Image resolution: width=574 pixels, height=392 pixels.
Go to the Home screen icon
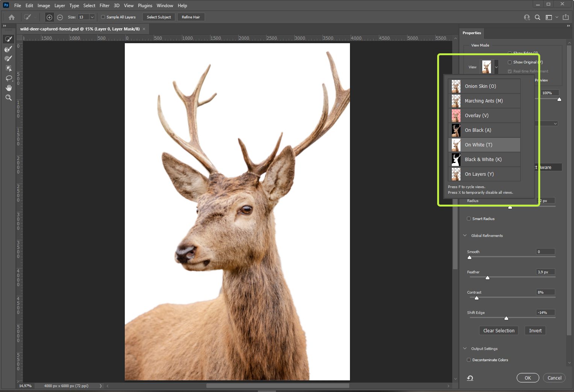click(12, 17)
